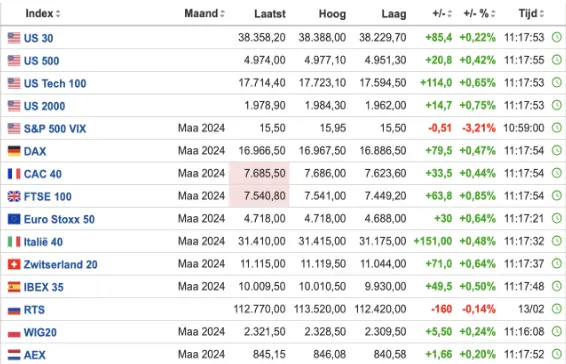Open the US Tech 100 index link
Image resolution: width=566 pixels, height=364 pixels.
click(x=55, y=83)
